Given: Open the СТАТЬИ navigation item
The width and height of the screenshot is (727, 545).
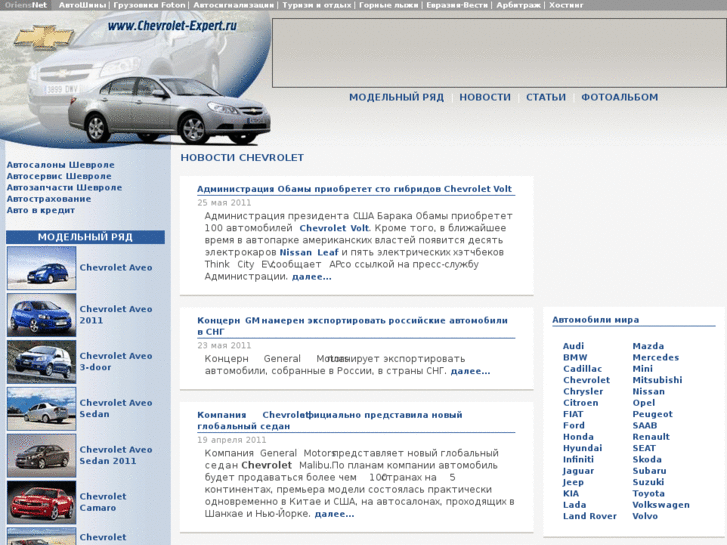Looking at the screenshot, I should (x=546, y=97).
